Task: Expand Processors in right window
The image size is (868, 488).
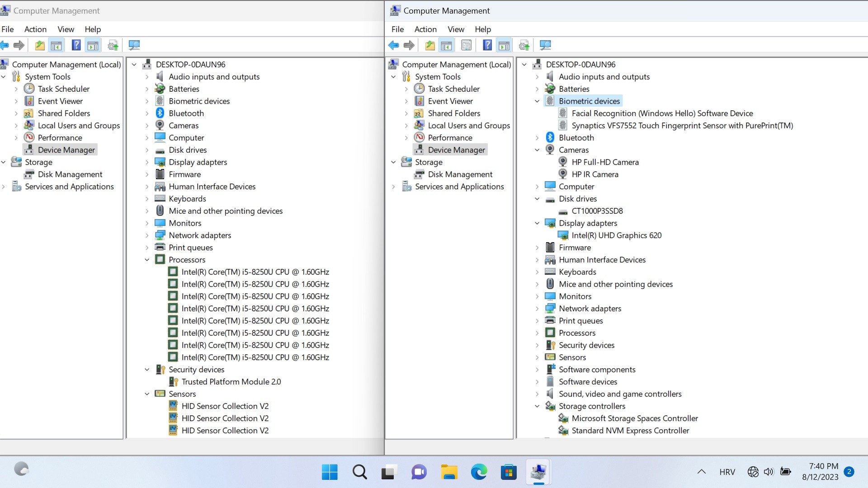Action: 537,333
